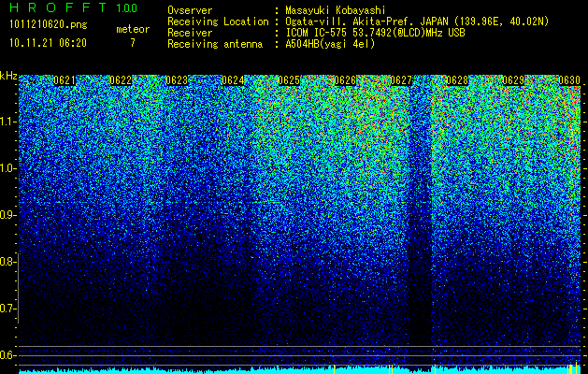
Task: Click the 0.6 frequency axis label
Action: coord(7,355)
